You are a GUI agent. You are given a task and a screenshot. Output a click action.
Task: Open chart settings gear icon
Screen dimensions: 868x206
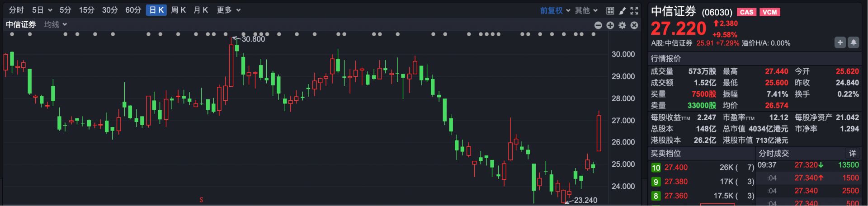point(623,25)
